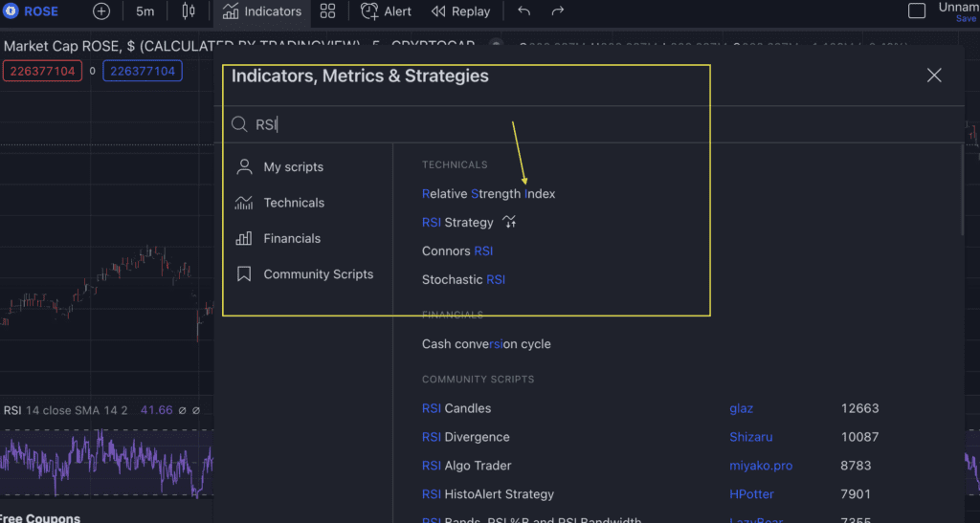
Task: Focus the RSI search field
Action: tap(588, 124)
